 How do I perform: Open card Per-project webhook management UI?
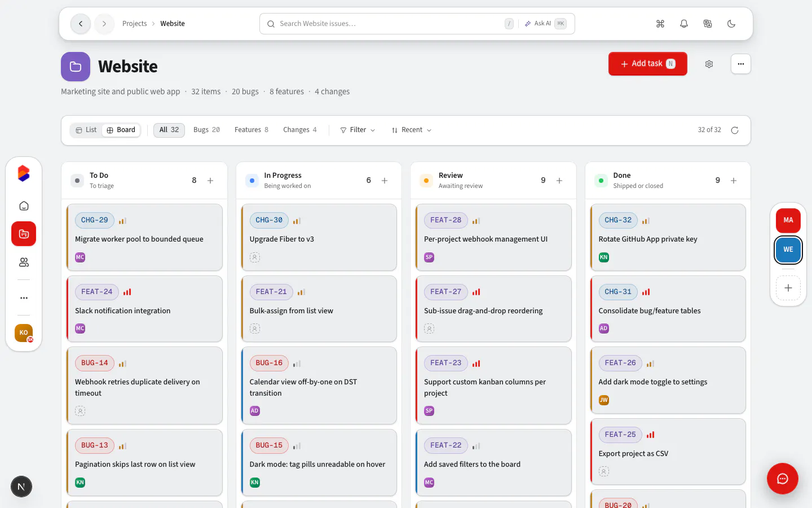tap(493, 237)
